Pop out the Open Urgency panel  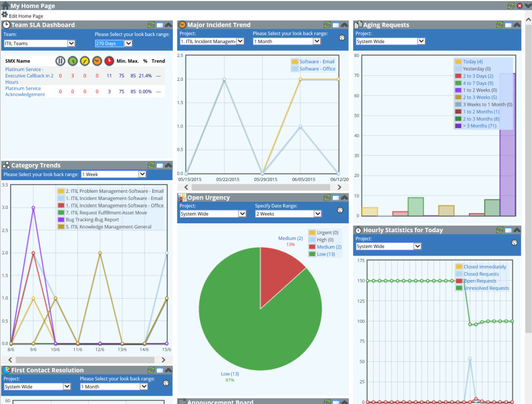click(336, 197)
